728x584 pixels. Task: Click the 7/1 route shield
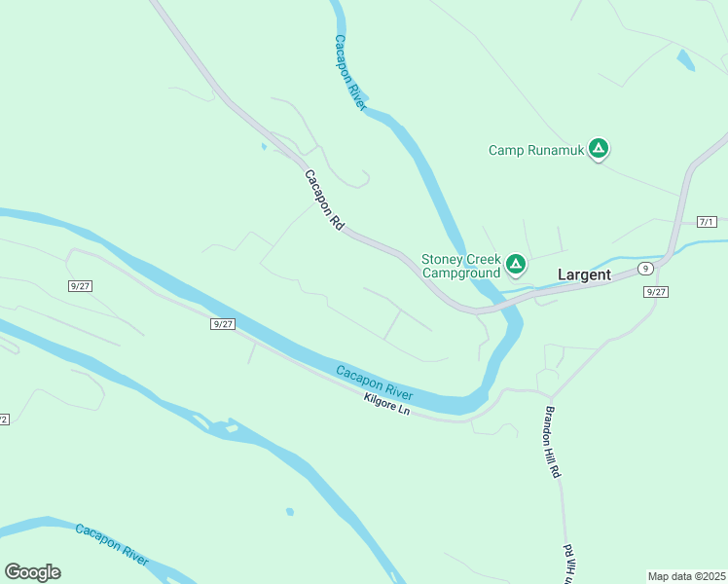707,222
